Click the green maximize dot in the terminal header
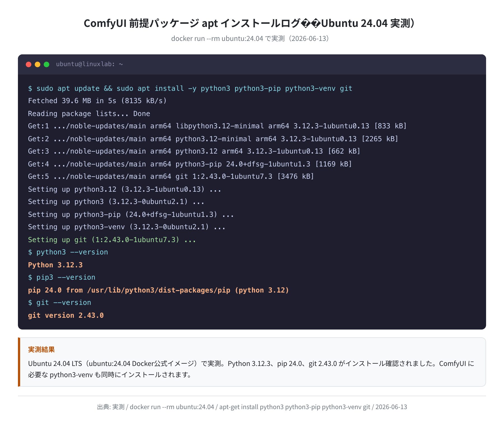 [x=46, y=64]
